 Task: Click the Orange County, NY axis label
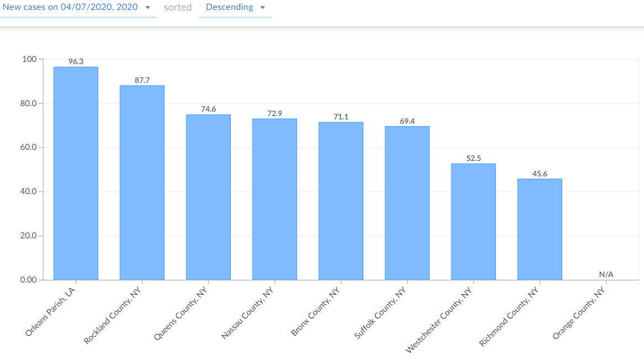pos(579,314)
